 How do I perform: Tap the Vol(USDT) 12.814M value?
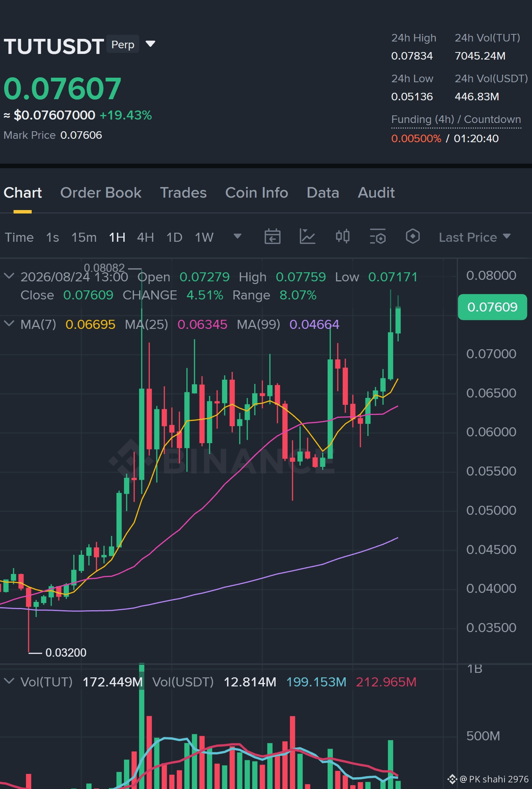click(250, 682)
